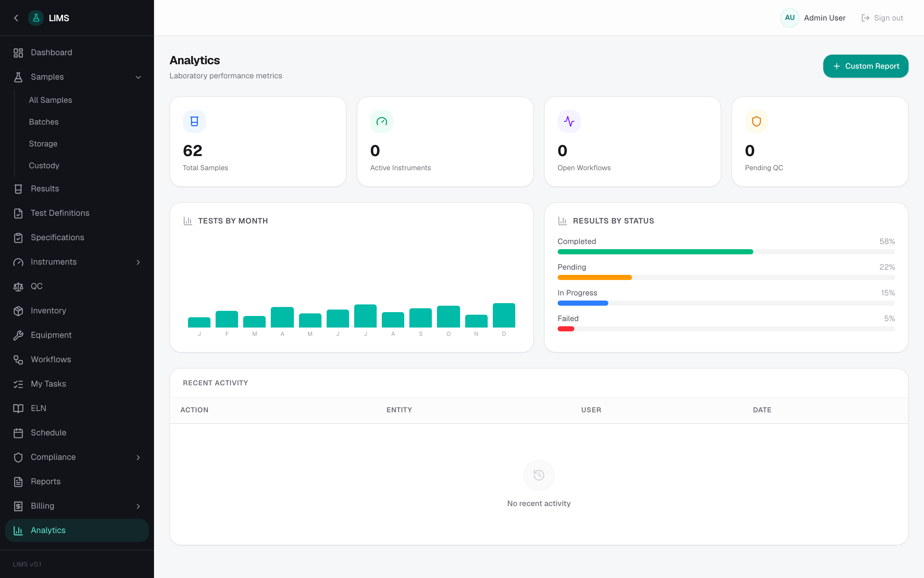
Task: Click the Schedule calendar icon
Action: coord(18,433)
